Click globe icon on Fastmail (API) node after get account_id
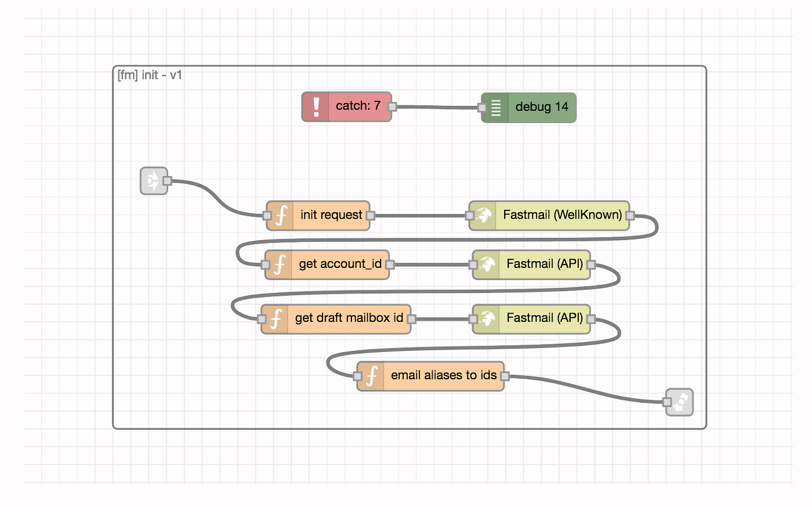 pos(487,264)
